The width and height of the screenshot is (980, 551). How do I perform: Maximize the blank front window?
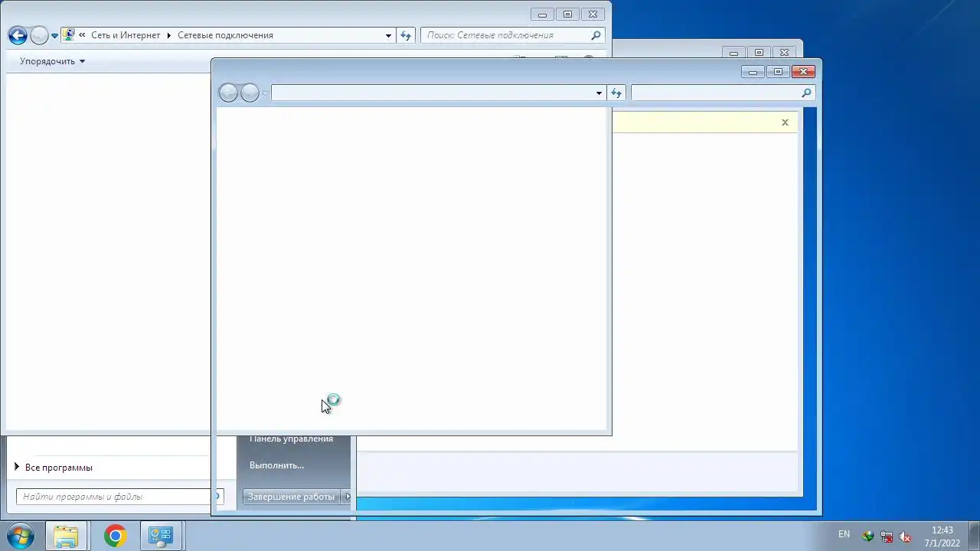[778, 72]
